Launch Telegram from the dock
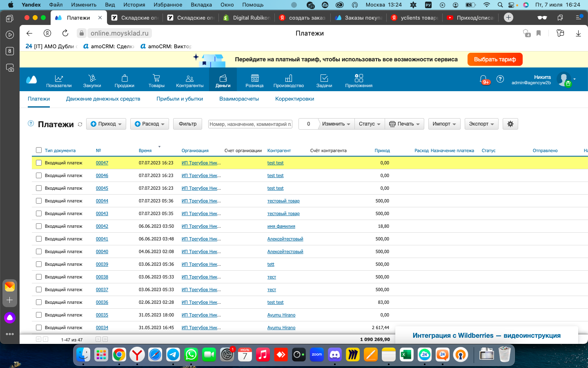The image size is (588, 368). click(173, 355)
